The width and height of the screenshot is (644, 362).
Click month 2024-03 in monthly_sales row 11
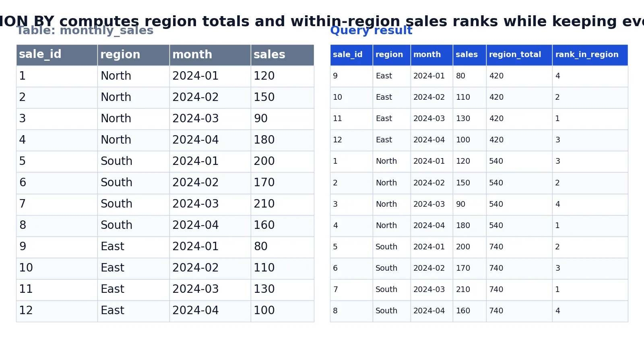pyautogui.click(x=210, y=290)
